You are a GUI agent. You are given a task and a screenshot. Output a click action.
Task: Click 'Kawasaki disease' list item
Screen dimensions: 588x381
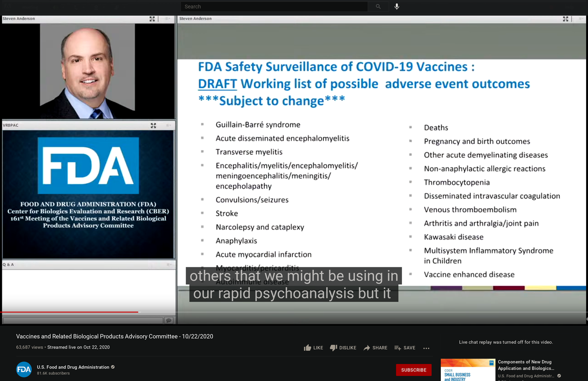[x=454, y=237]
